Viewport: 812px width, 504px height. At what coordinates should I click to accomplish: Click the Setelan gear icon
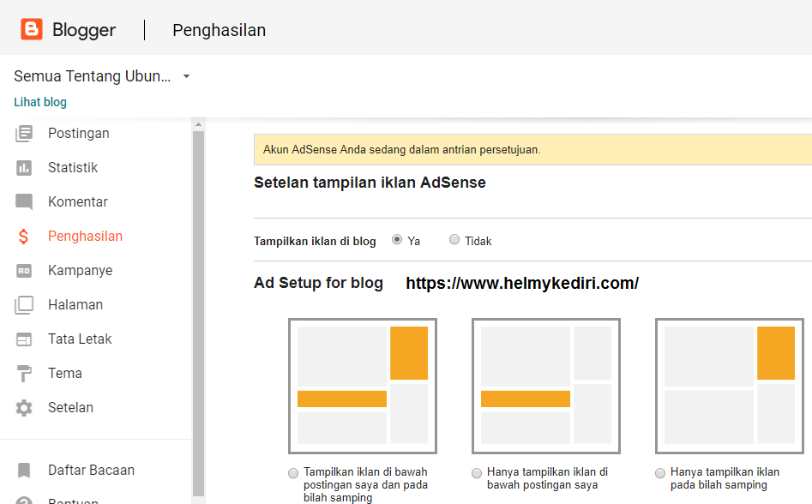[x=24, y=408]
